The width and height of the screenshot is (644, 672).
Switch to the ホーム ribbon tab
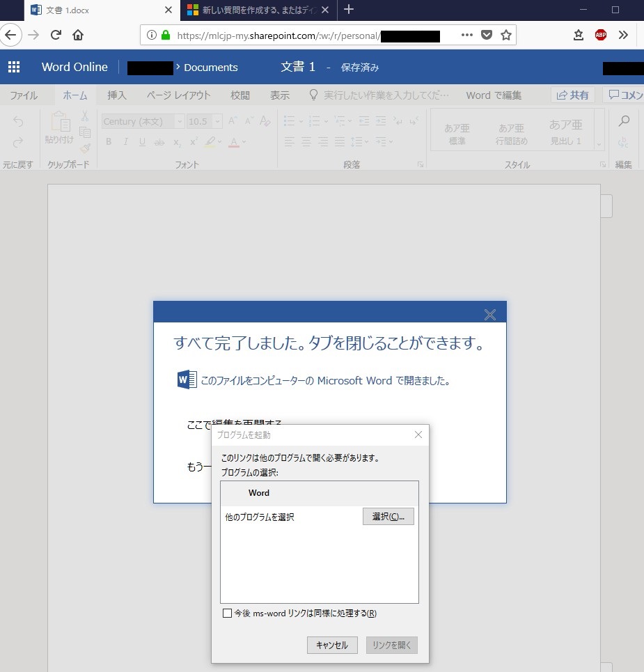[75, 95]
